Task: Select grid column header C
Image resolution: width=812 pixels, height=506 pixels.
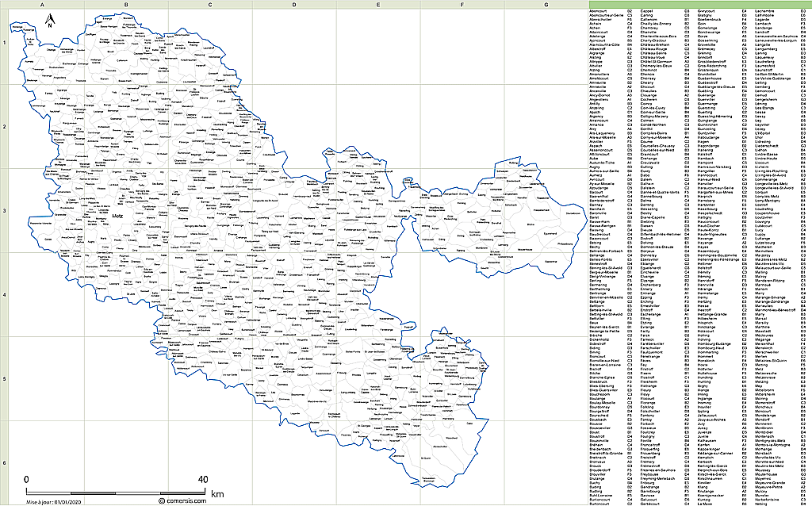Action: 210,5
